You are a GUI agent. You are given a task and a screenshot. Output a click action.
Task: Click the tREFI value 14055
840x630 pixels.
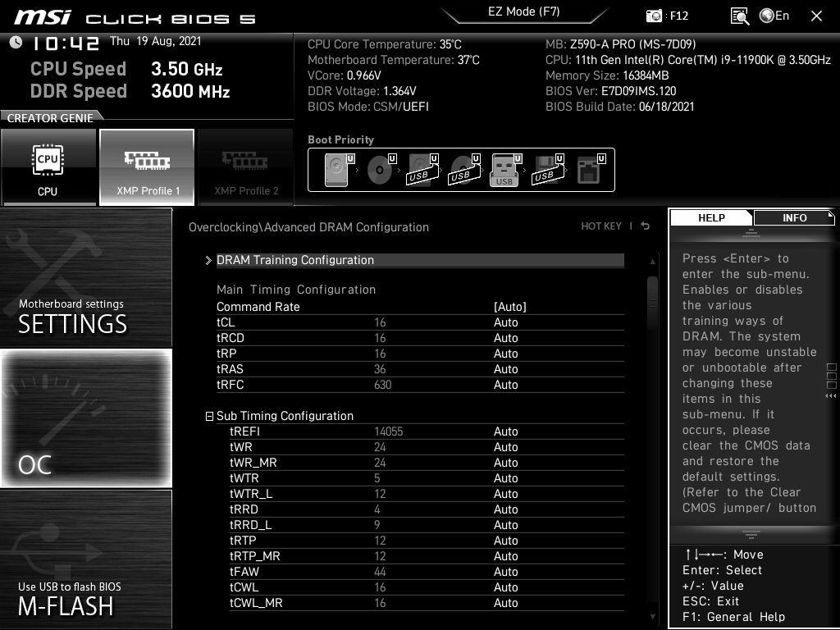388,431
